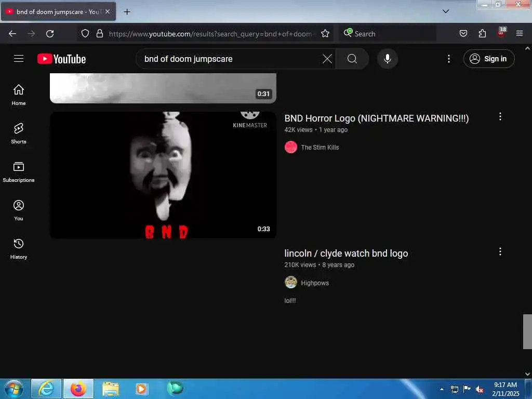This screenshot has height=399, width=532.
Task: Open the Windows Start menu
Action: [14, 389]
